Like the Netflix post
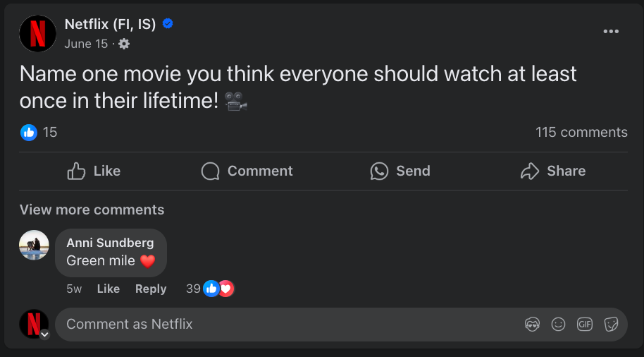Screen dimensions: 644x357 94,171
